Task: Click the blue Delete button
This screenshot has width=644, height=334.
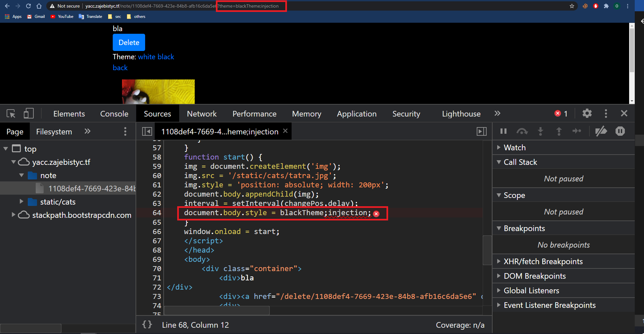Action: coord(129,42)
